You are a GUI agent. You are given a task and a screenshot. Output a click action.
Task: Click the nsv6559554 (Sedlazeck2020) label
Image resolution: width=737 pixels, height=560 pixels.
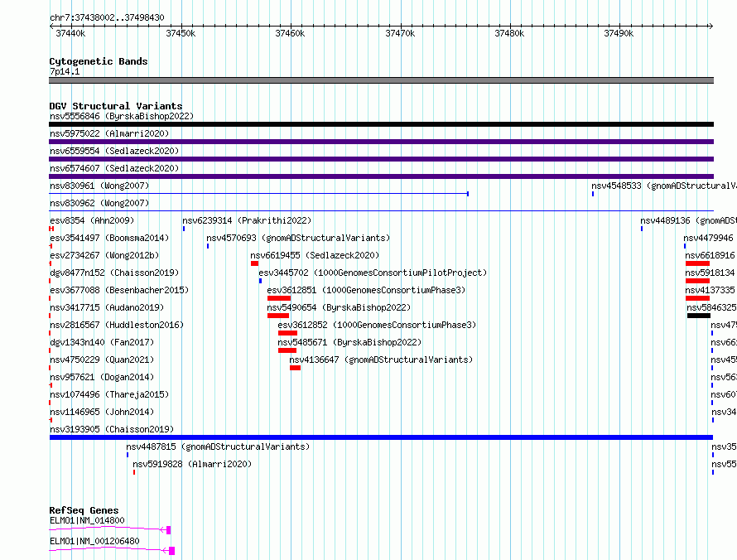click(114, 151)
